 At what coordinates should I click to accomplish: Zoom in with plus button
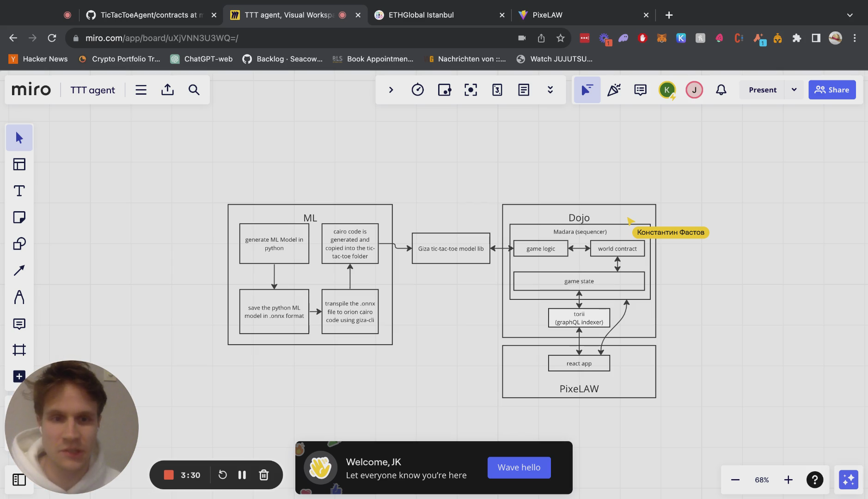789,480
